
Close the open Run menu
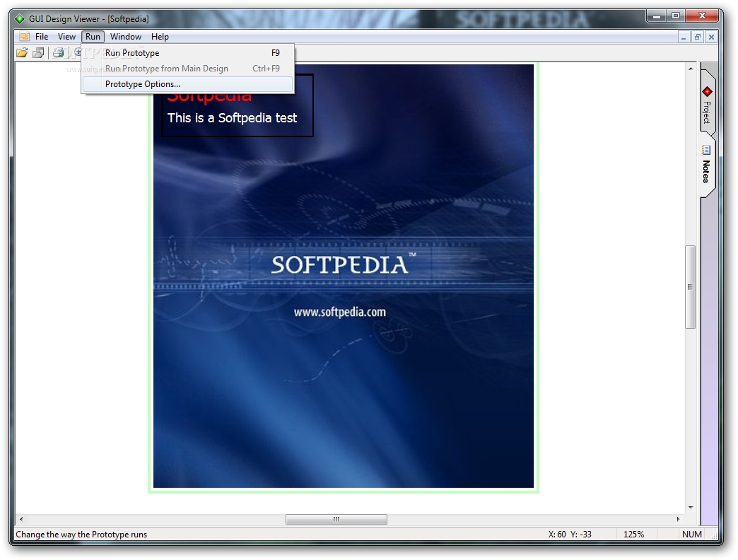[93, 37]
